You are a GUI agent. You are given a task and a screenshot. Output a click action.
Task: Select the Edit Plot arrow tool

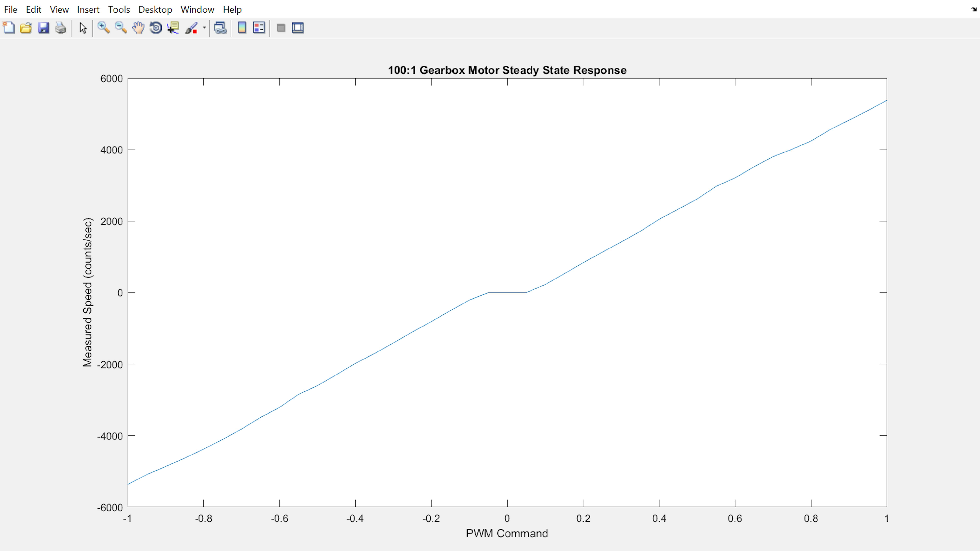83,28
